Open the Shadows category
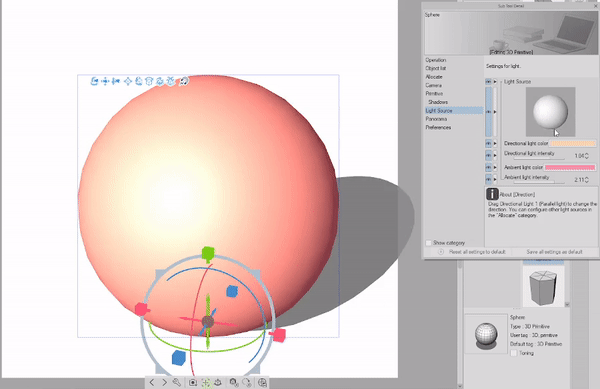The width and height of the screenshot is (600, 389). pyautogui.click(x=438, y=102)
